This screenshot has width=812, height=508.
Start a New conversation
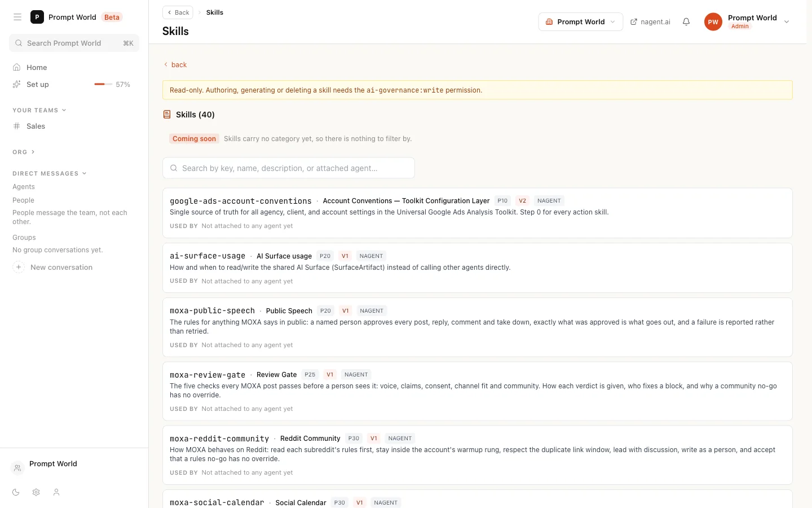[x=61, y=268]
